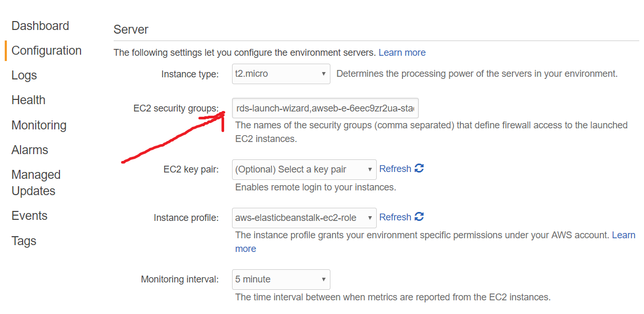The width and height of the screenshot is (644, 314).
Task: Click Learn more link under the Server heading
Action: (x=402, y=53)
